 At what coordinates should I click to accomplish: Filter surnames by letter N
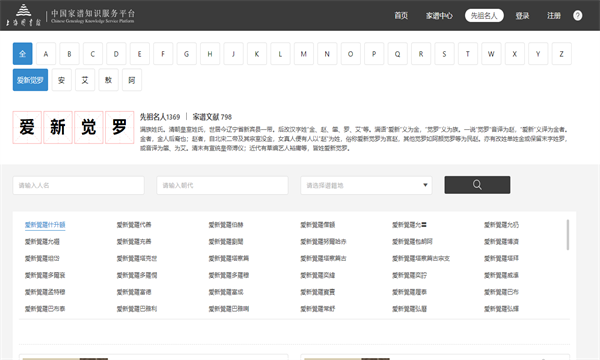pos(327,54)
